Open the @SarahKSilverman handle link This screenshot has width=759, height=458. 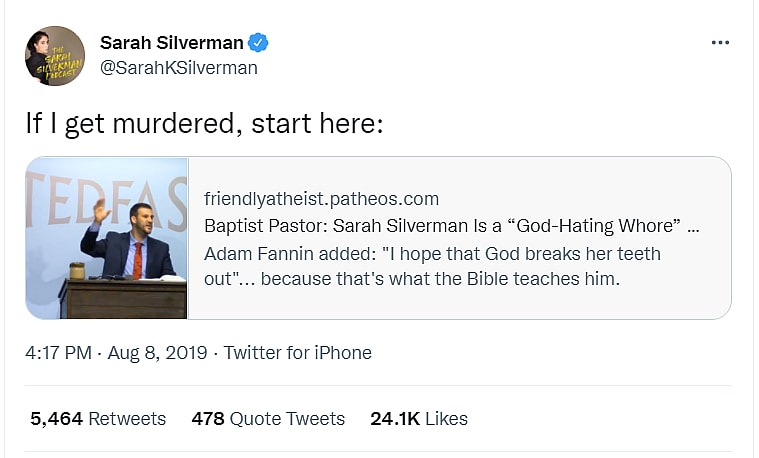[x=179, y=68]
